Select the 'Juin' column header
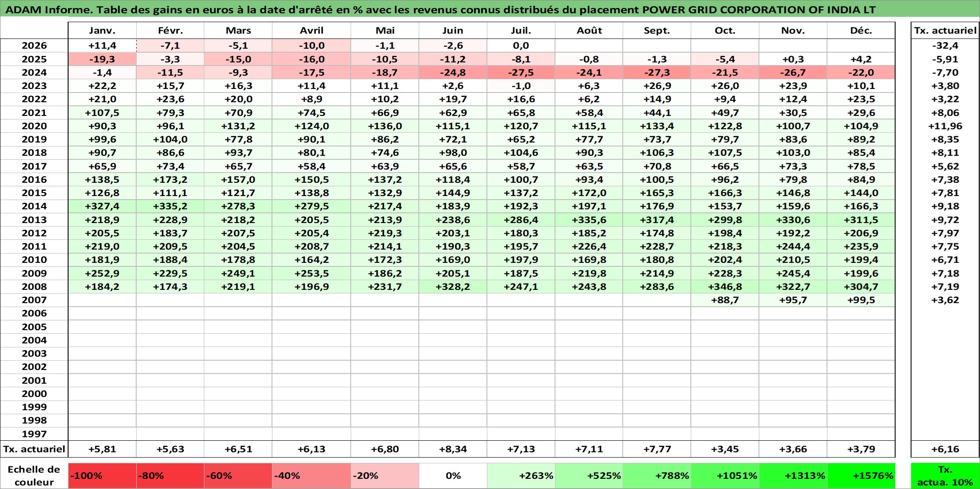The height and width of the screenshot is (489, 980). tap(453, 31)
